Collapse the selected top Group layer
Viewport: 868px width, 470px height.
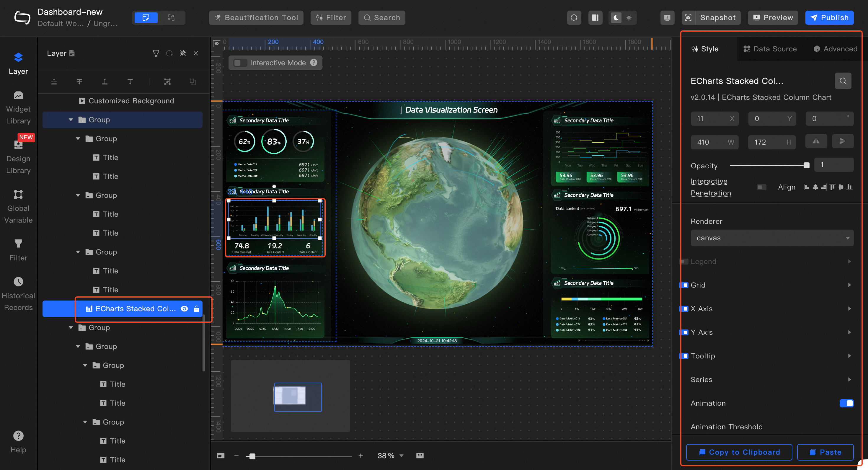pyautogui.click(x=71, y=120)
